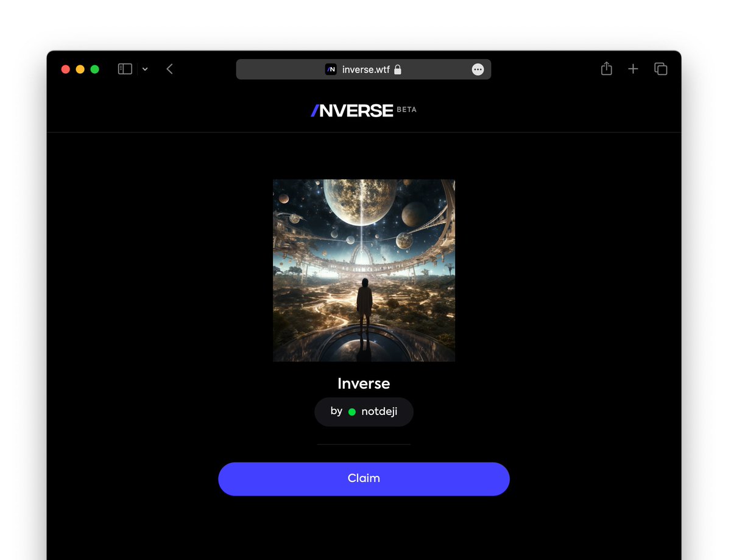Click the BETA label beside logo
The image size is (731, 560).
[x=406, y=110]
